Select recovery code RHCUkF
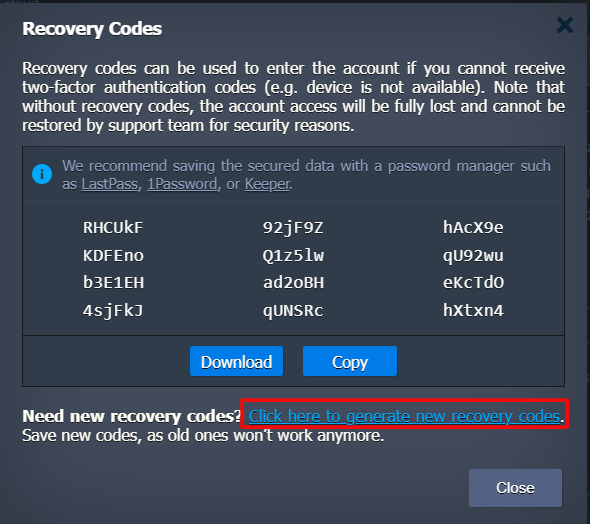590x524 pixels. pyautogui.click(x=113, y=228)
